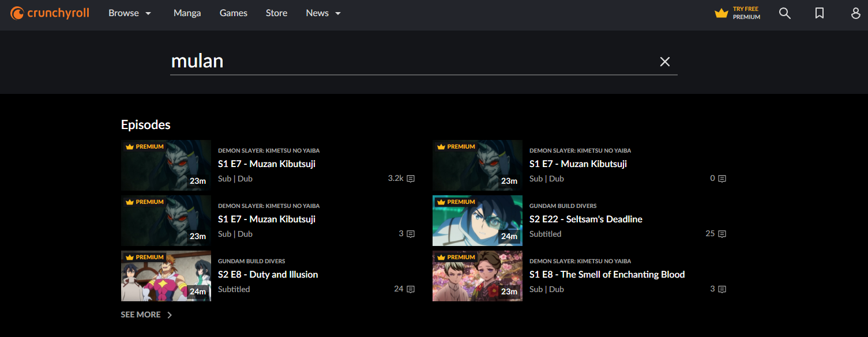Click the 25 comment count

pos(710,234)
